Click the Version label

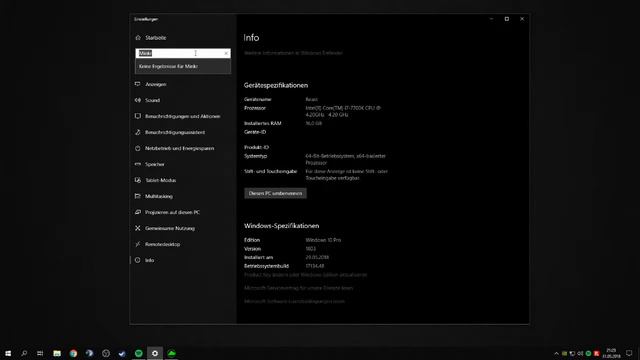252,249
